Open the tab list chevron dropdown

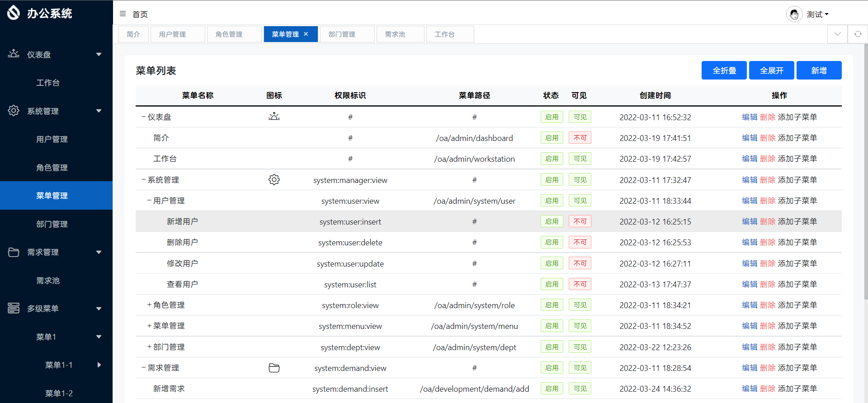click(838, 34)
